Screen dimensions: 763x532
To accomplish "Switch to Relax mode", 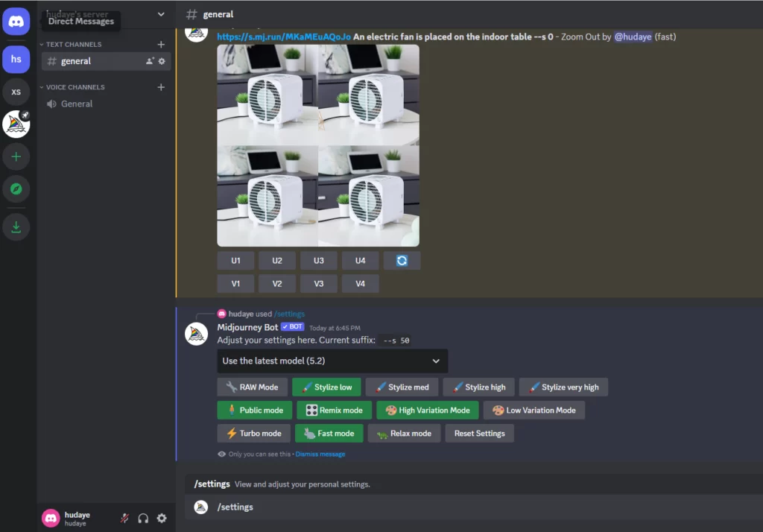I will pyautogui.click(x=404, y=433).
